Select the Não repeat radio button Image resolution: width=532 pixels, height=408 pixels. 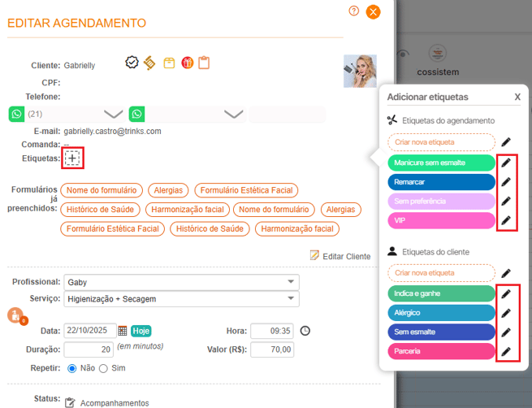(x=72, y=368)
